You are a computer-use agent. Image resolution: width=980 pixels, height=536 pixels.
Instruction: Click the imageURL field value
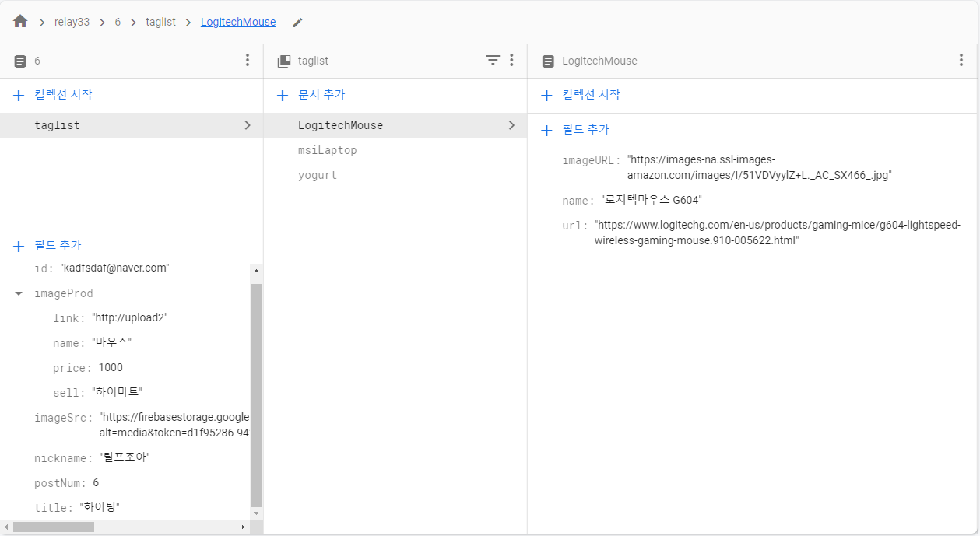pyautogui.click(x=759, y=168)
